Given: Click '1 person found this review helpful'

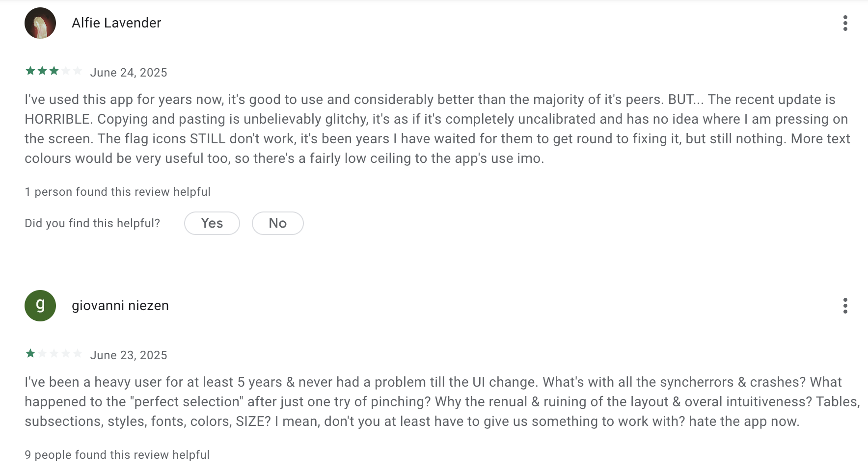Looking at the screenshot, I should click(x=117, y=192).
